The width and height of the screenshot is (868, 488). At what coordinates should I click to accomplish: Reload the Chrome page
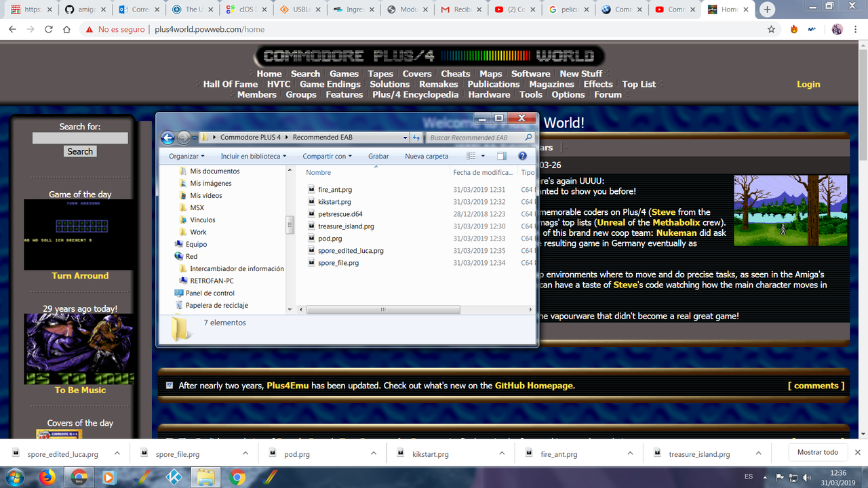pos(49,30)
